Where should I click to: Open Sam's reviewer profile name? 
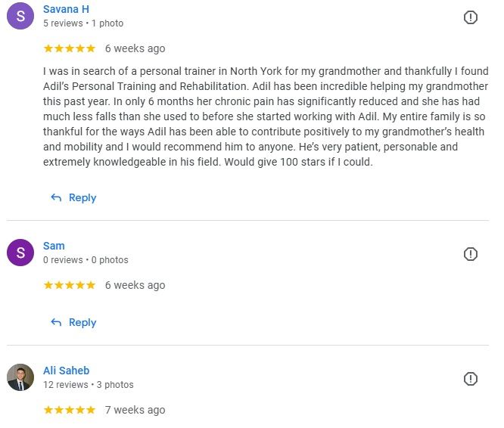54,246
